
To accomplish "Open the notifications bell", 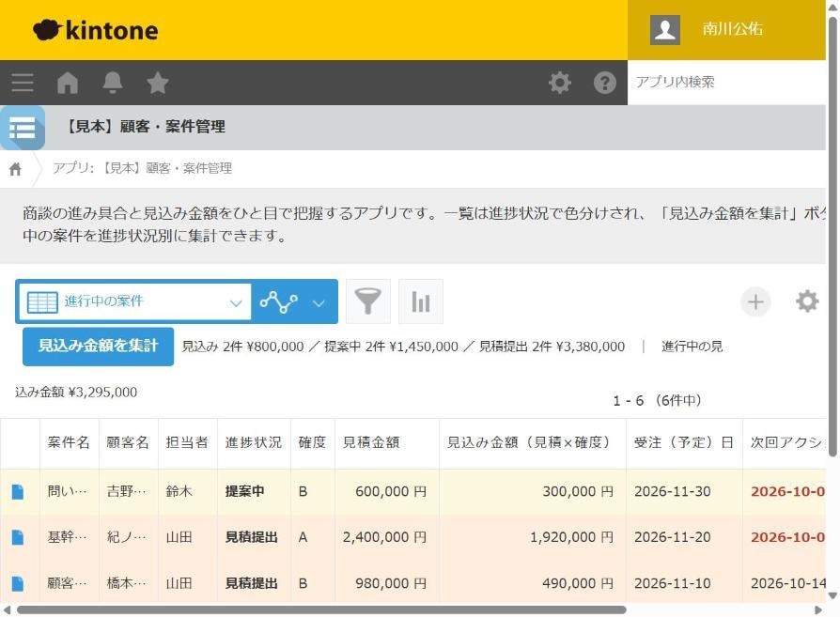I will click(113, 83).
